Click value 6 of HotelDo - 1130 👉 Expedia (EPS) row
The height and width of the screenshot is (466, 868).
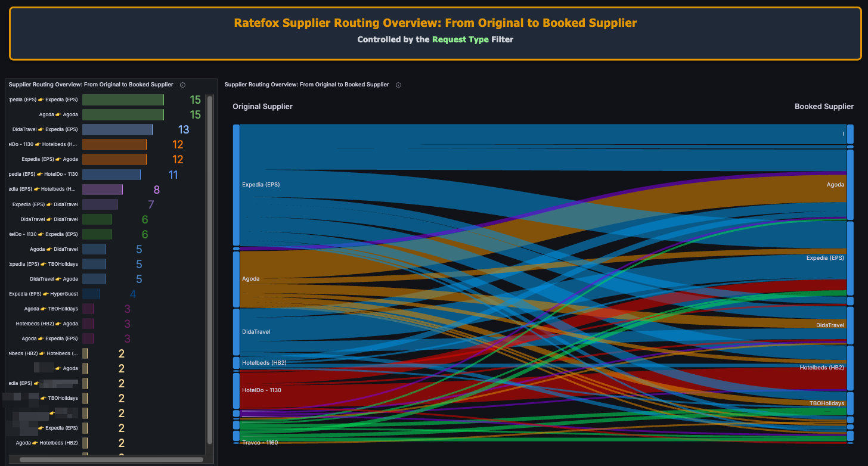tap(145, 234)
